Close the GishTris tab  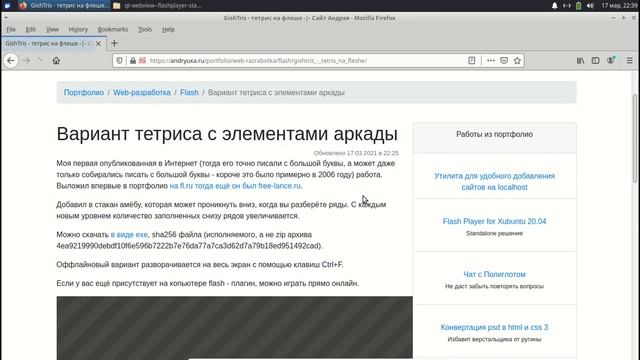click(98, 43)
